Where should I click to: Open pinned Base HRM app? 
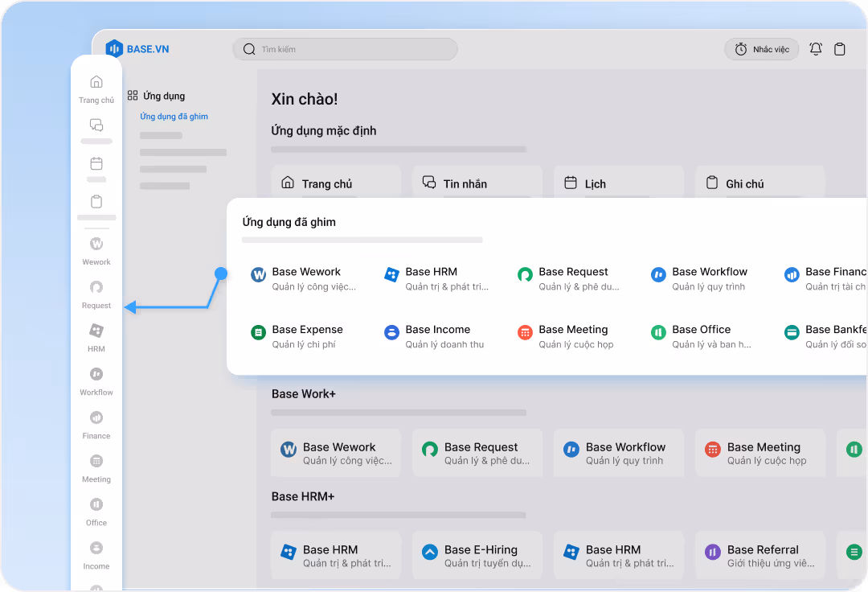click(x=436, y=278)
